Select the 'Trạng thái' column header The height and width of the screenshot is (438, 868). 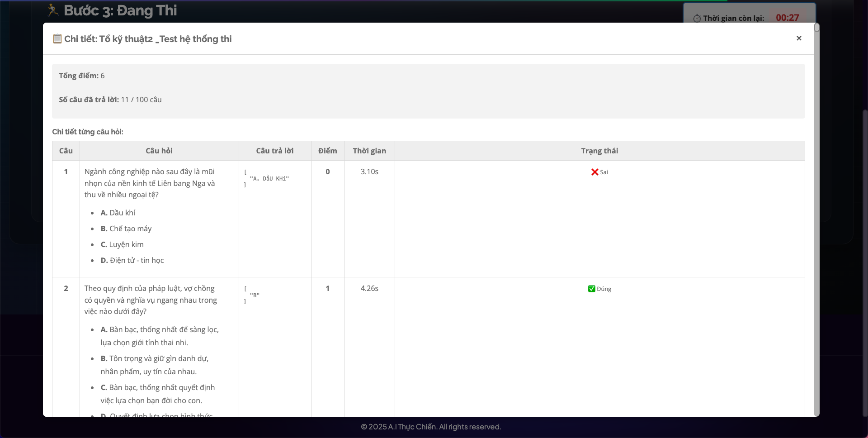[x=599, y=151]
